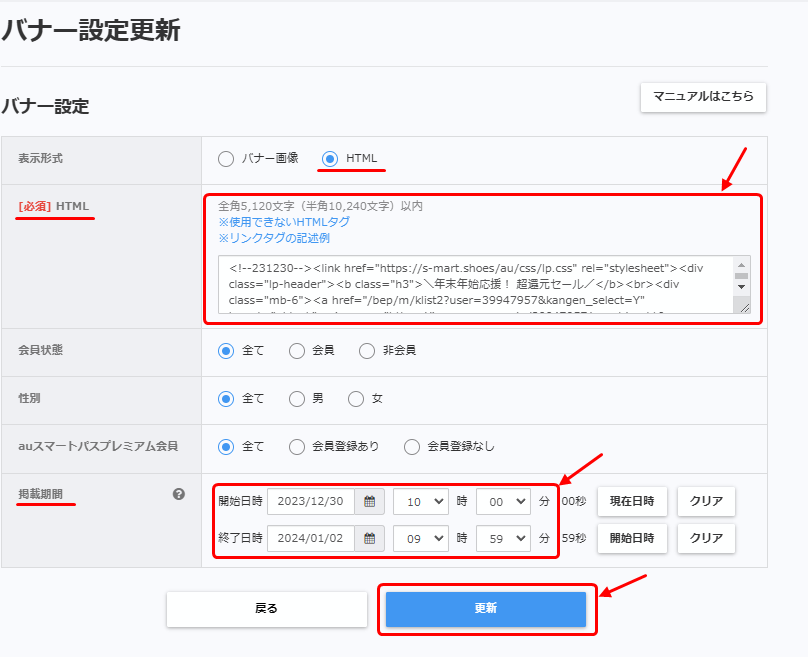Select 会員登録あり for au Smart Pass
This screenshot has width=808, height=657.
coord(296,447)
